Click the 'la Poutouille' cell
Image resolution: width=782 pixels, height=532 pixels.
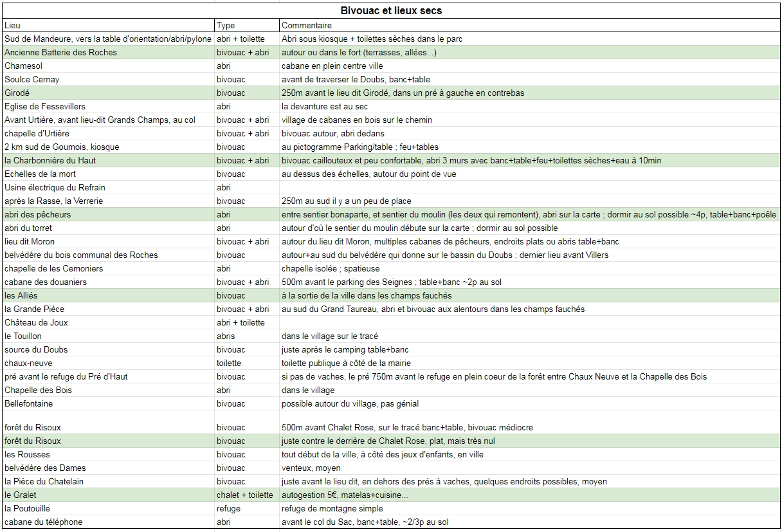[109, 509]
